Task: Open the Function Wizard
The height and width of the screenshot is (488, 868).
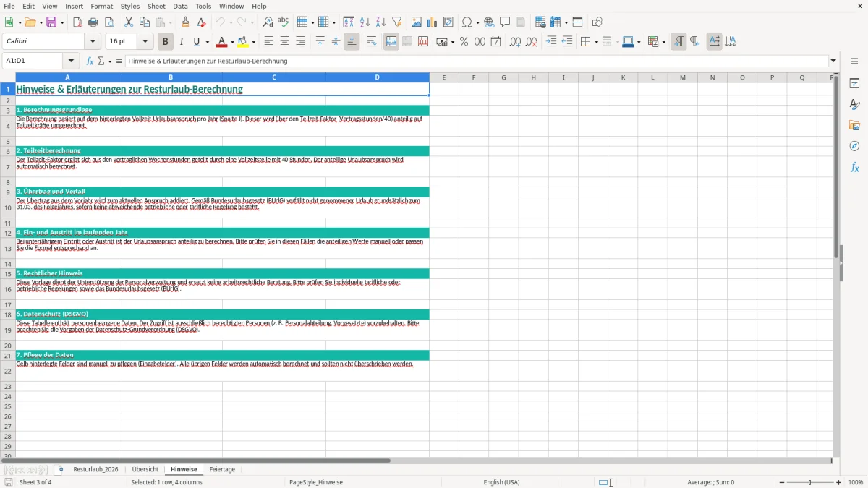Action: pos(90,61)
